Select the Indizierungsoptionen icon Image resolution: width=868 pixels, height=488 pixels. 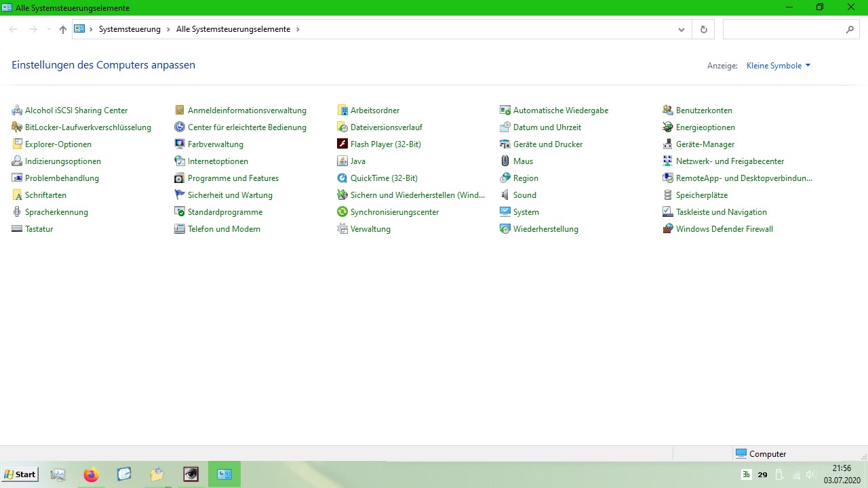click(17, 161)
